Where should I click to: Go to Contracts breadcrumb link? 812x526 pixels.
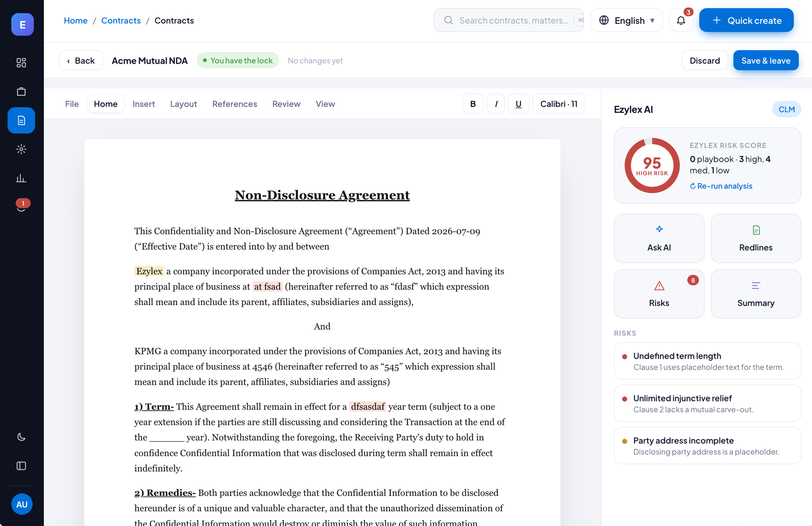121,21
